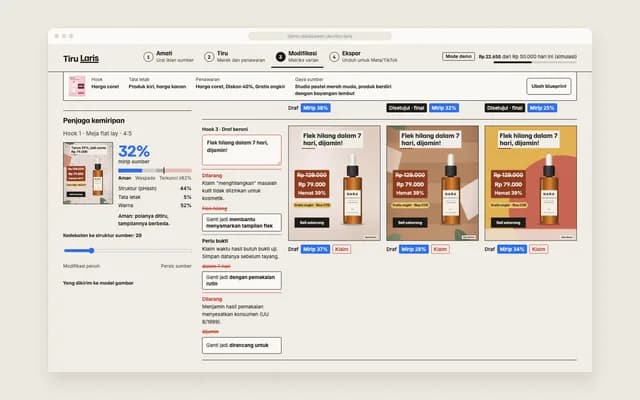Image resolution: width=640 pixels, height=400 pixels.
Task: Click the Tata letak 5% row
Action: 155,197
